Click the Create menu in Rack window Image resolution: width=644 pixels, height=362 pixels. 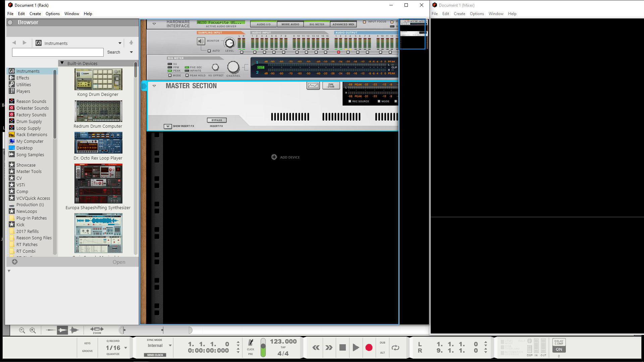pyautogui.click(x=35, y=13)
